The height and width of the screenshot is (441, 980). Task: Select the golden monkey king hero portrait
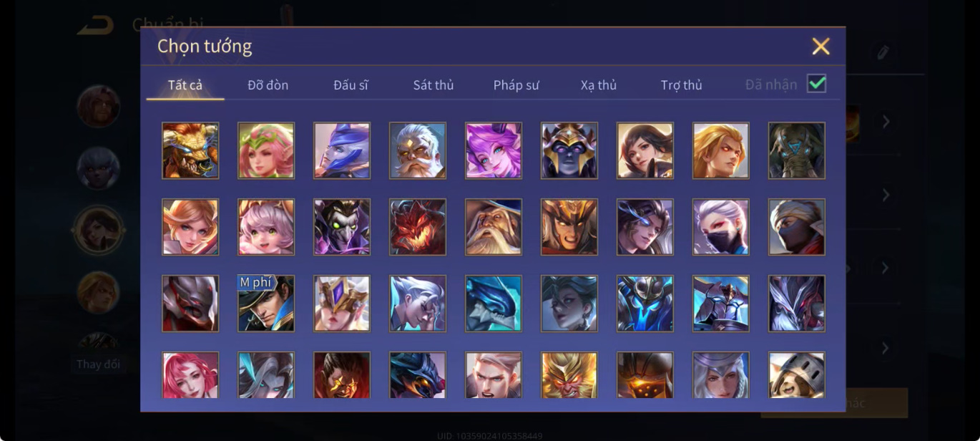(569, 375)
